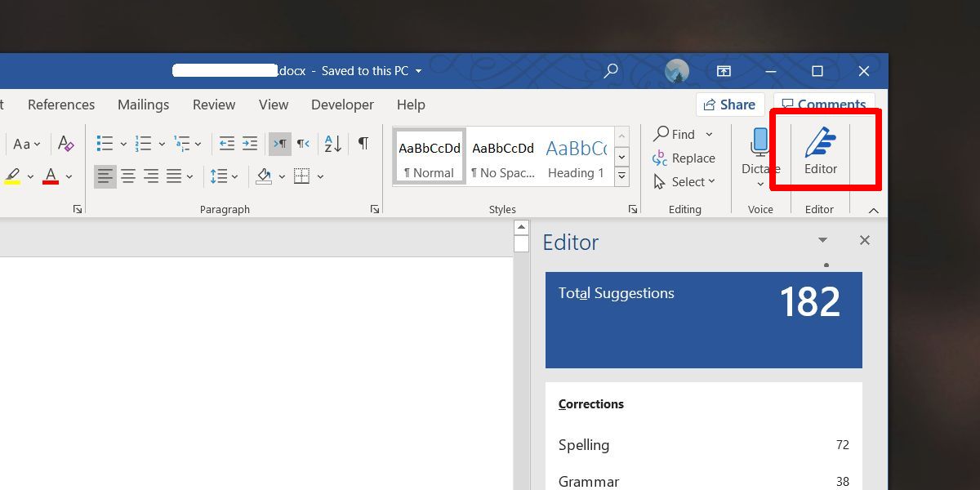Increase paragraph indent
This screenshot has height=490, width=980.
click(250, 144)
